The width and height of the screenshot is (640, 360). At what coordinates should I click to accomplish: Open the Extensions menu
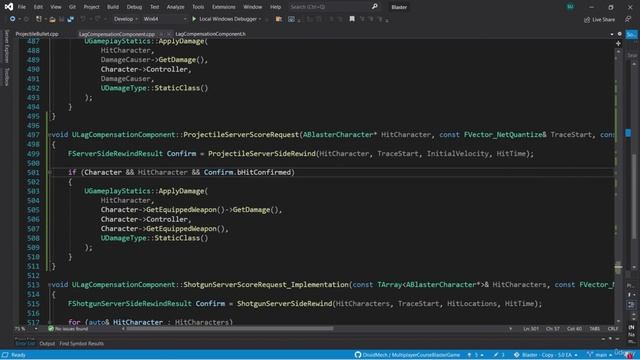[224, 7]
